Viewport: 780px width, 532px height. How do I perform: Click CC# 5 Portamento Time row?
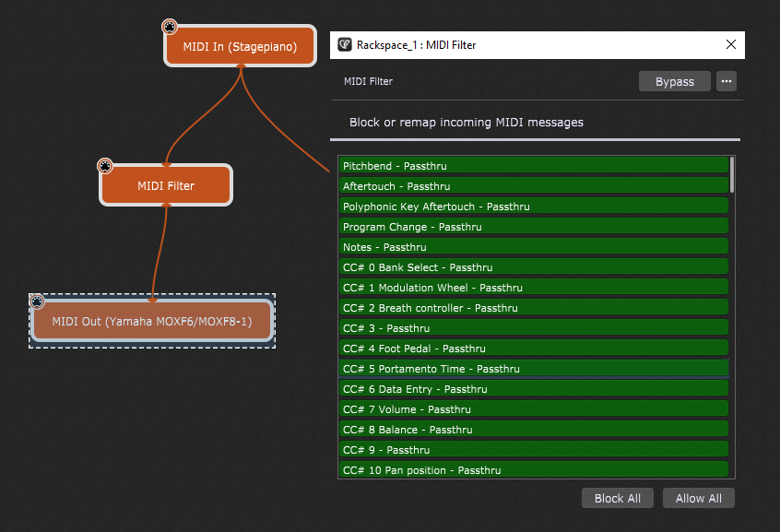click(534, 369)
